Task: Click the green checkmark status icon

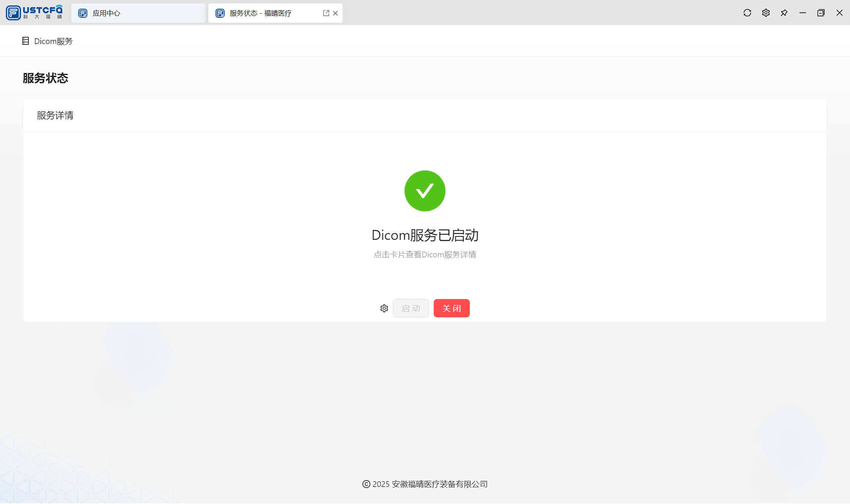Action: click(x=425, y=191)
